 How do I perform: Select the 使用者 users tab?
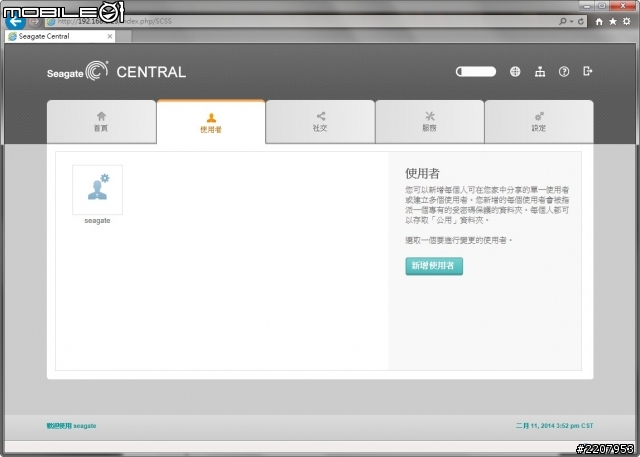[211, 122]
